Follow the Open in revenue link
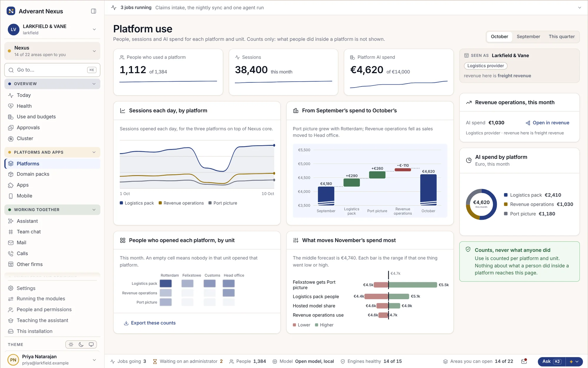 click(547, 123)
